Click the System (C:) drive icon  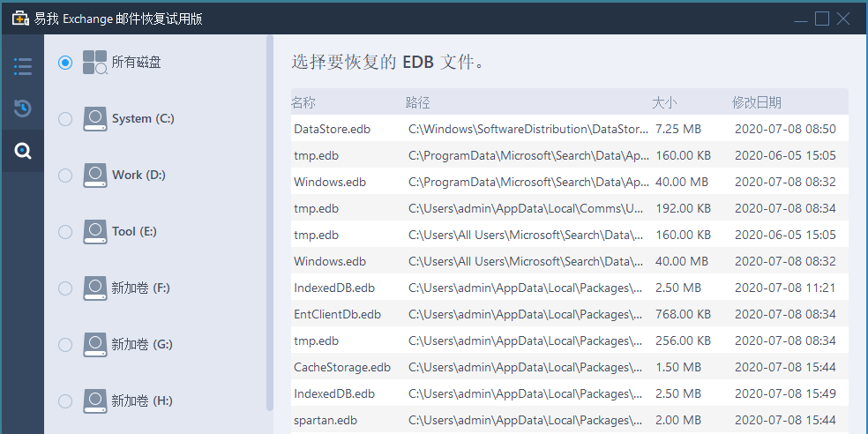click(95, 119)
